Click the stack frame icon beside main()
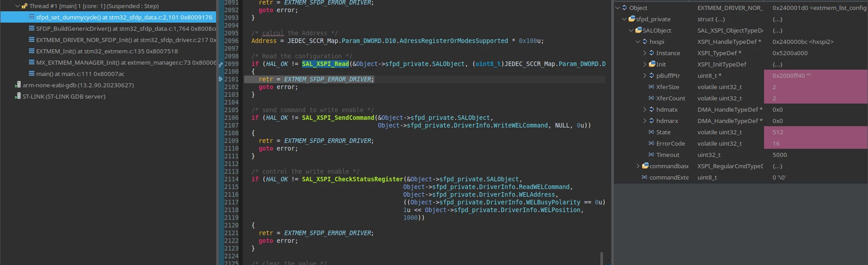 click(32, 73)
